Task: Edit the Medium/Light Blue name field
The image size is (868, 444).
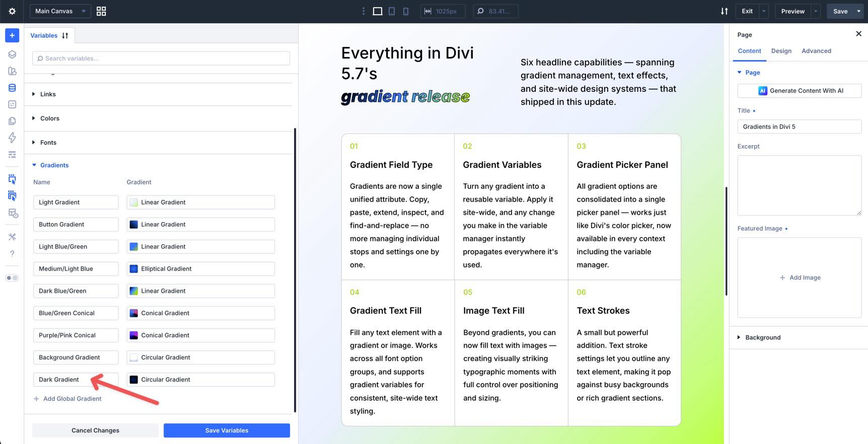Action: (x=76, y=269)
